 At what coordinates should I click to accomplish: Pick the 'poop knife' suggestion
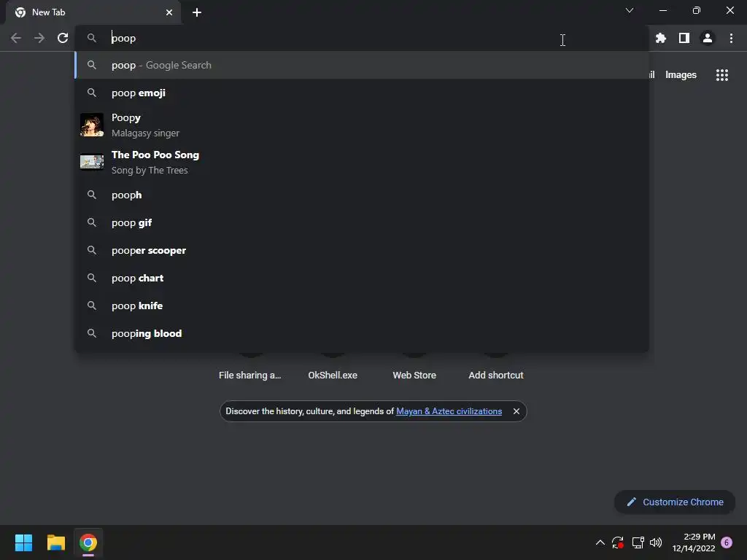[362, 306]
